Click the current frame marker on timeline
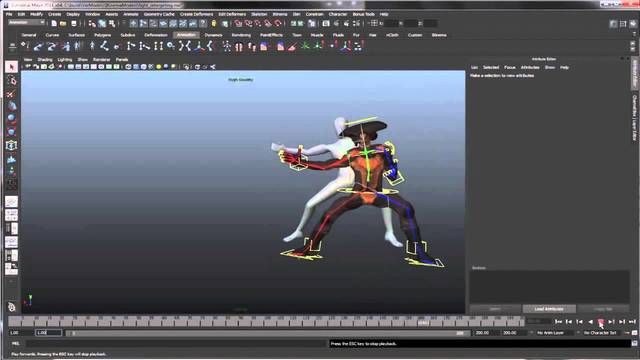 coord(423,322)
